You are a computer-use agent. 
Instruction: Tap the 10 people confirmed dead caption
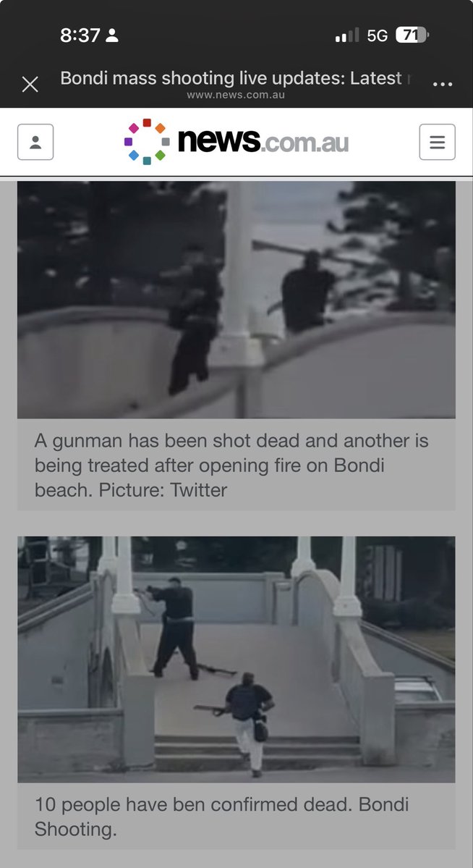[x=221, y=817]
